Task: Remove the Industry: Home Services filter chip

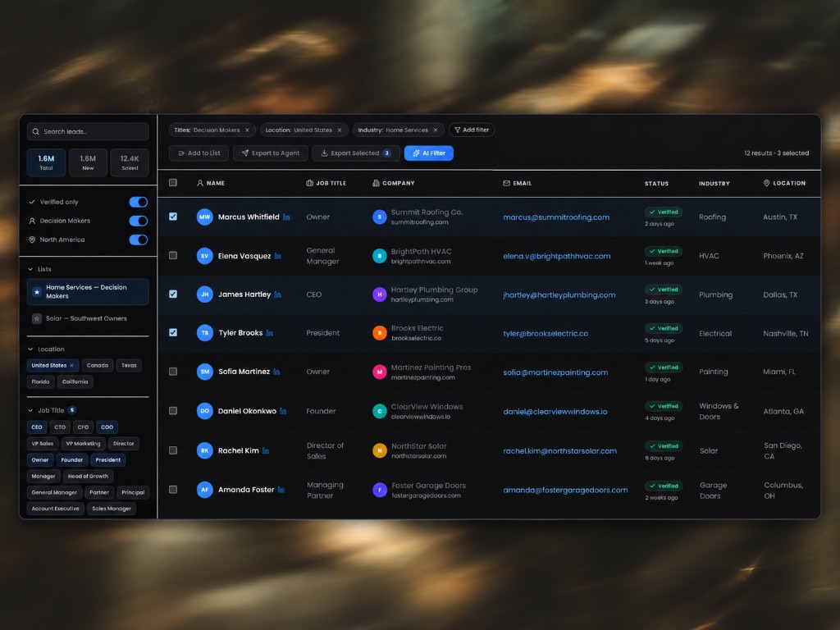Action: point(436,130)
